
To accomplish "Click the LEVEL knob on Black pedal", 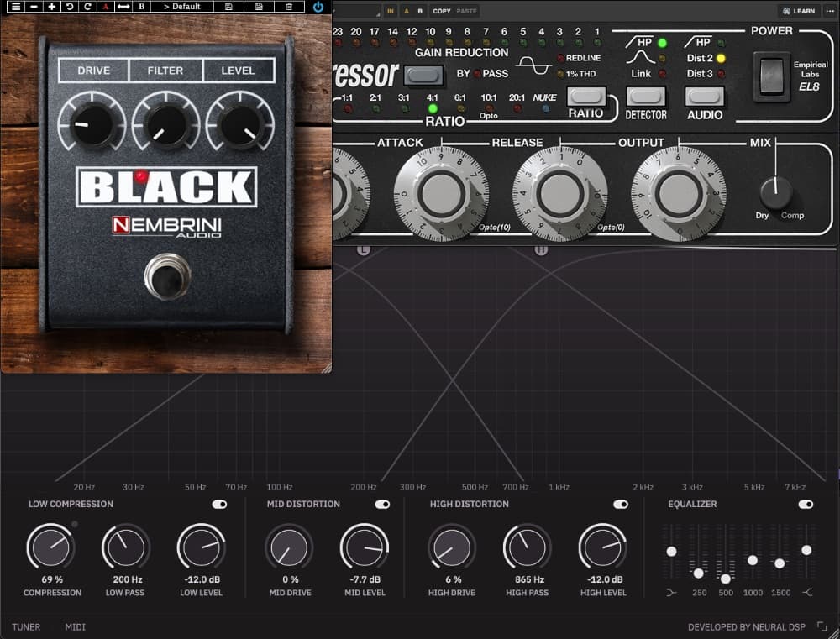I will [240, 125].
